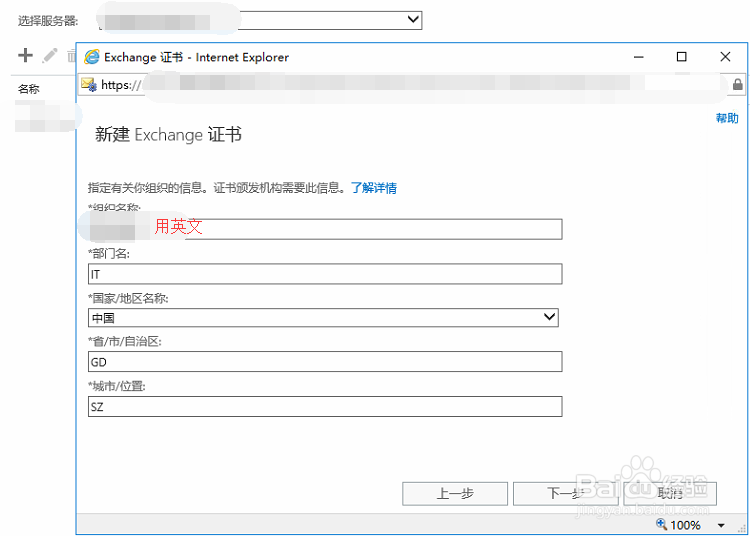Focus the city field containing SZ
Image resolution: width=750 pixels, height=536 pixels.
coord(325,406)
